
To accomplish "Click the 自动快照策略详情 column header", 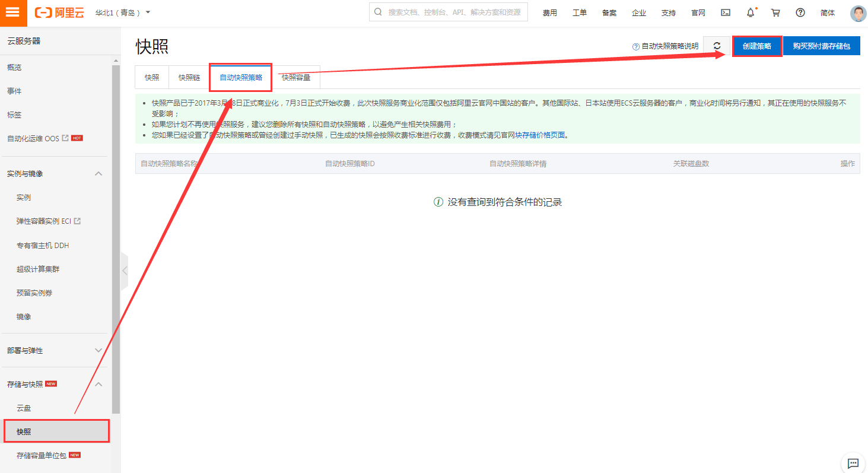I will point(518,164).
